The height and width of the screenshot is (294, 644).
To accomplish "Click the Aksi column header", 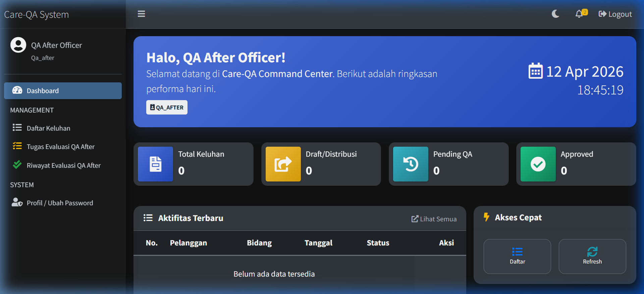I will pos(446,243).
